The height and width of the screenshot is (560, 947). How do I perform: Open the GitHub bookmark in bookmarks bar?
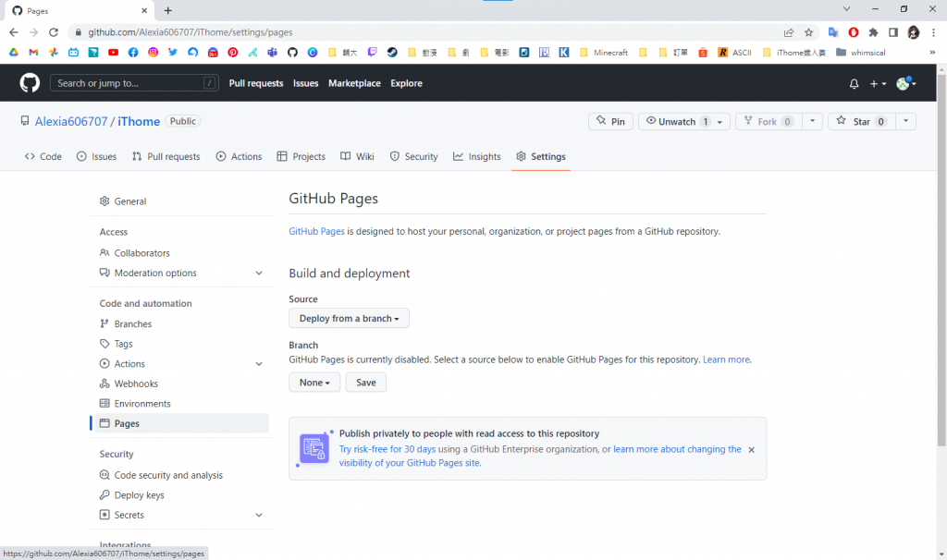click(292, 53)
